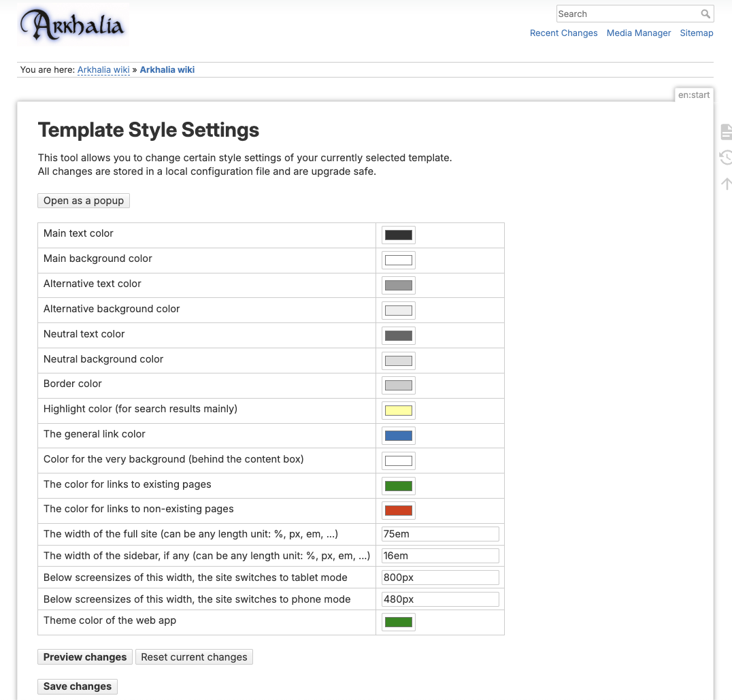
Task: Open the Highlight color yellow swatch
Action: [x=398, y=411]
